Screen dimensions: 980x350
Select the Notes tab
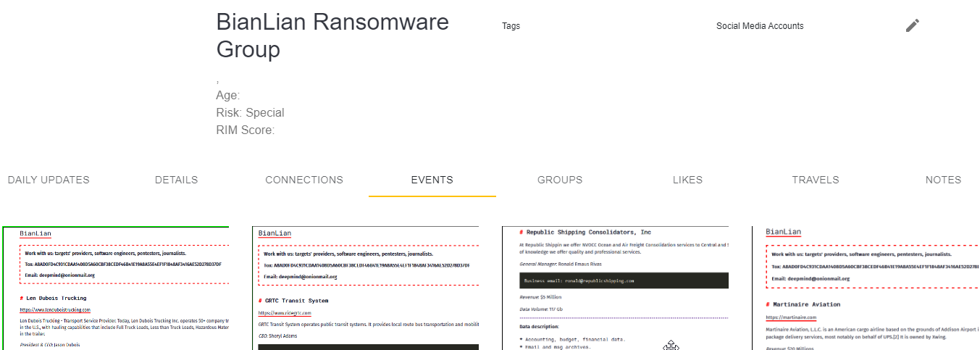(943, 180)
